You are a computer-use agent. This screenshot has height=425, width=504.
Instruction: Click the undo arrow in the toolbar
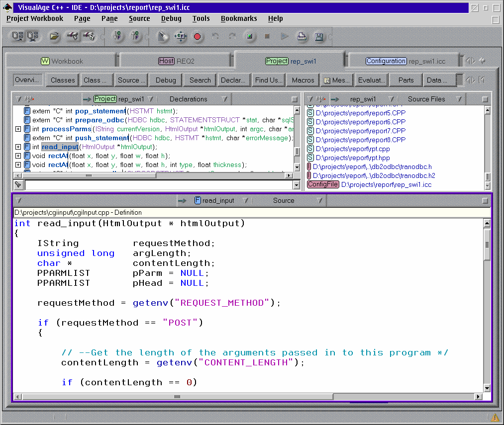[215, 36]
